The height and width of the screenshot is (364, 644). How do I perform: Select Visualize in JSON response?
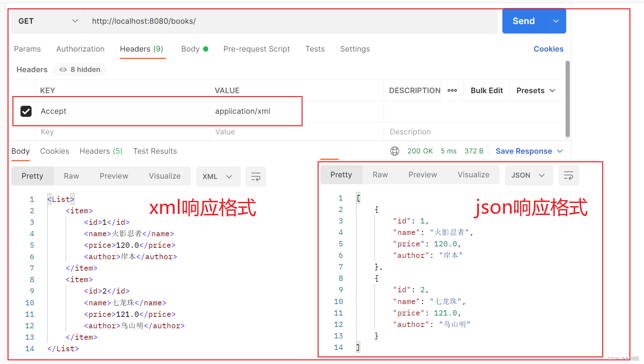473,175
